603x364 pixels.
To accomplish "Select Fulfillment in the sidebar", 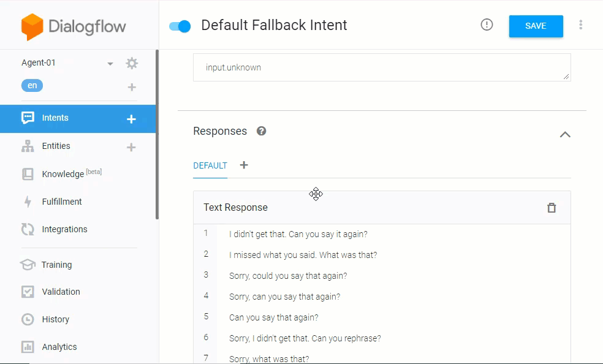I will 28,201.
